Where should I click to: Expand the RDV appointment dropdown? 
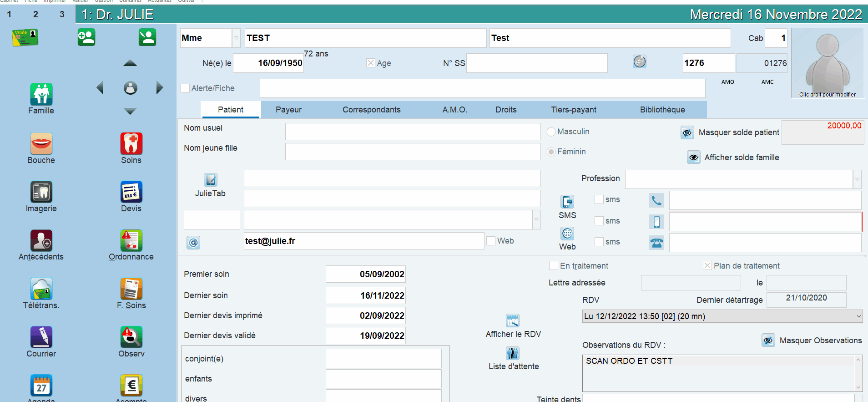(x=858, y=316)
